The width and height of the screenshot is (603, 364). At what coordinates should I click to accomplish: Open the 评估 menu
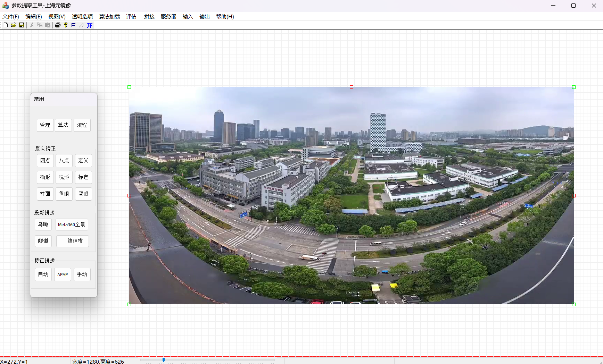tap(131, 17)
